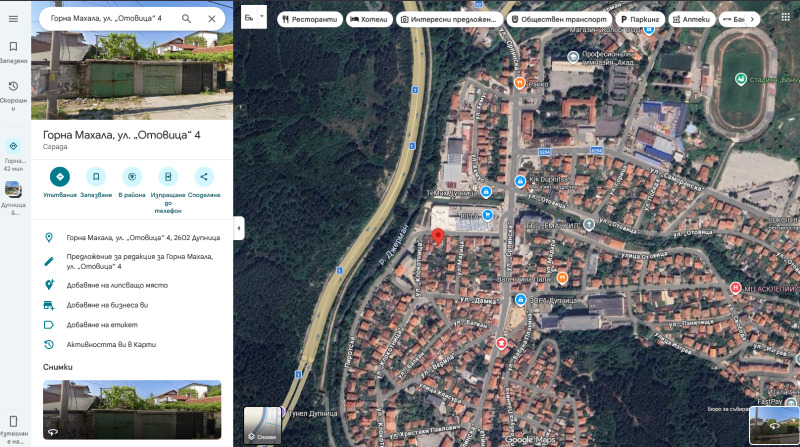
Task: Open the hamburger main menu
Action: (13, 18)
